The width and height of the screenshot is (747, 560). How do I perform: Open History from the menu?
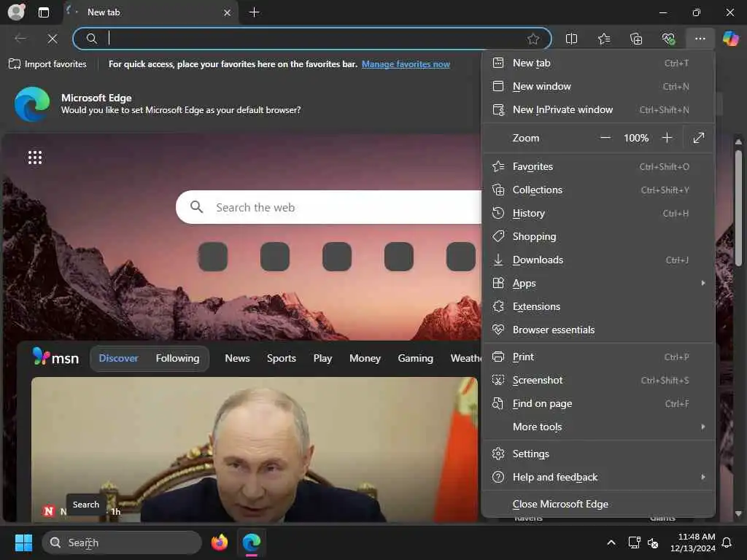pos(598,214)
